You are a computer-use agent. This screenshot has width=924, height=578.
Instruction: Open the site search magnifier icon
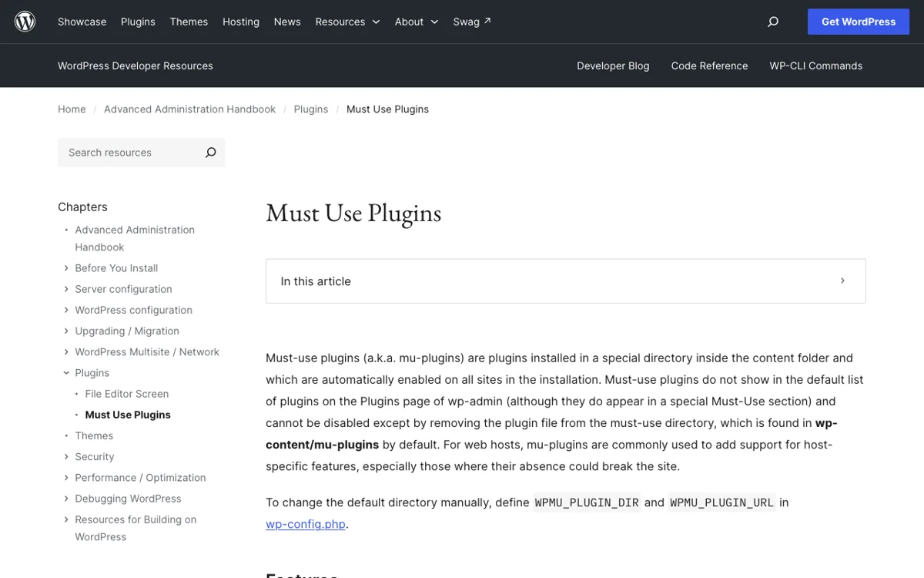coord(773,22)
